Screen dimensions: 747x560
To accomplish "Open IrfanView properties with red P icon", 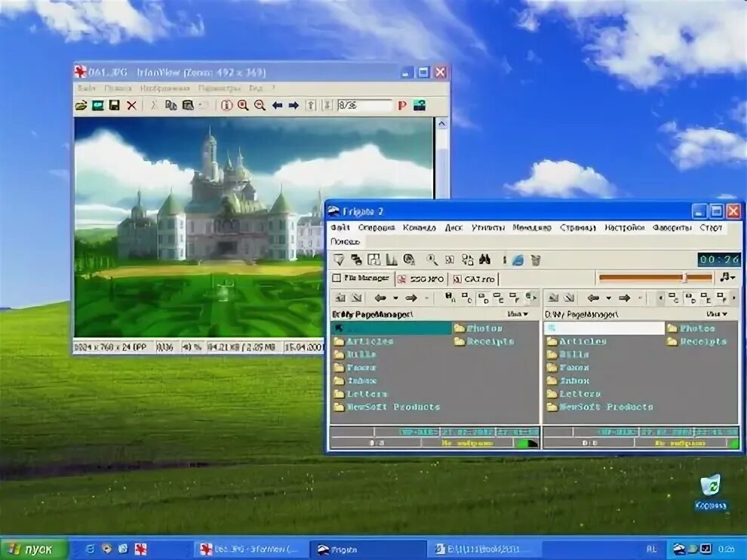I will pyautogui.click(x=402, y=106).
